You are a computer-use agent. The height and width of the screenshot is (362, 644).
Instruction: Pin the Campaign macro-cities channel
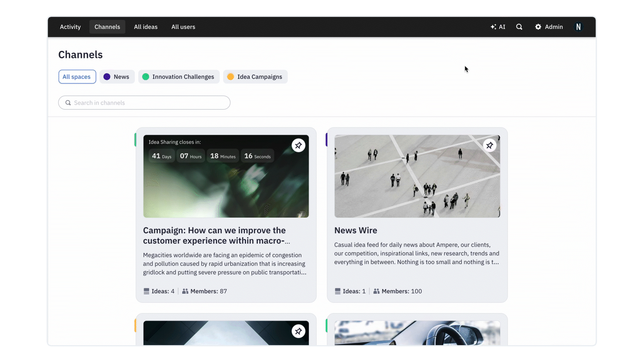click(298, 145)
